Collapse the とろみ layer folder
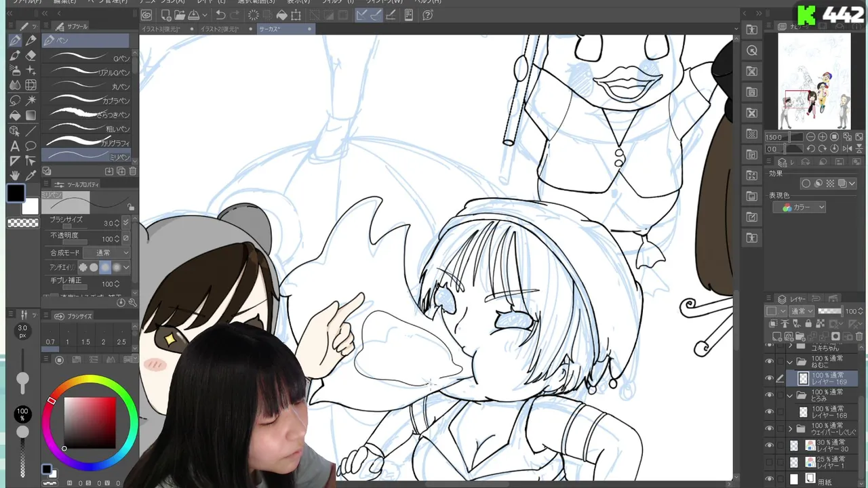 point(790,395)
